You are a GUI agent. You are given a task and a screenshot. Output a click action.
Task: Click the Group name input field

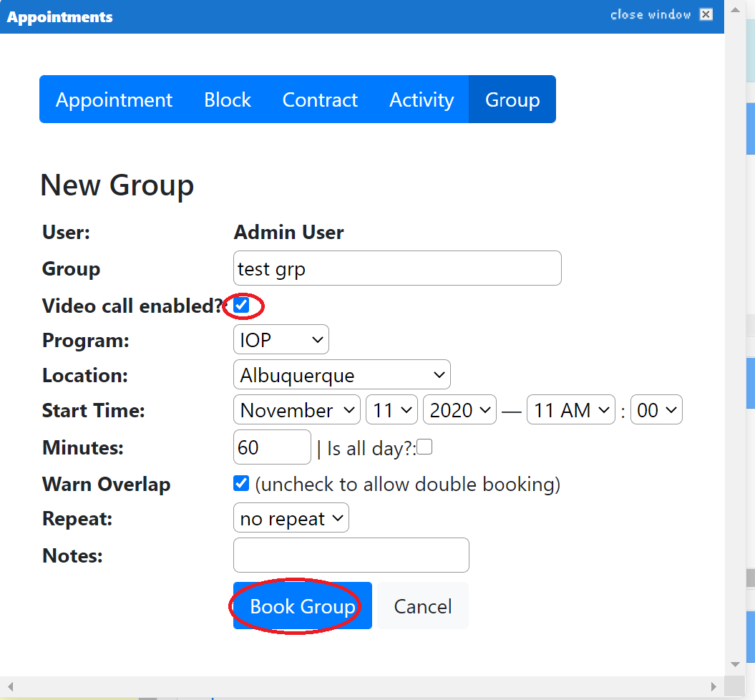[397, 268]
